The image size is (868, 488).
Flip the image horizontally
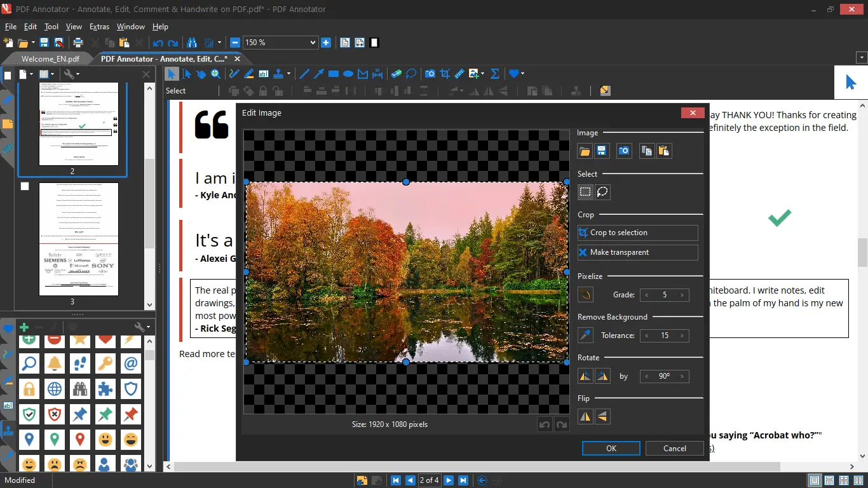pyautogui.click(x=585, y=417)
